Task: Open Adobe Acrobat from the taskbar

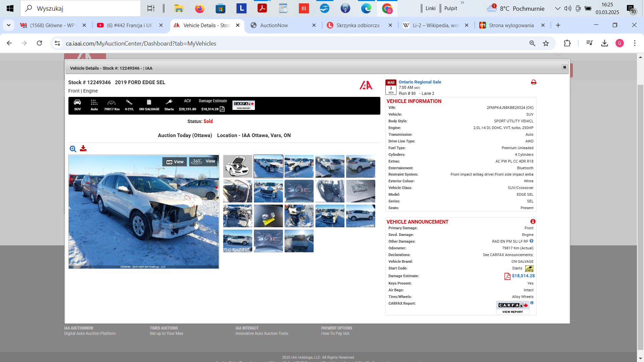Action: point(262,8)
